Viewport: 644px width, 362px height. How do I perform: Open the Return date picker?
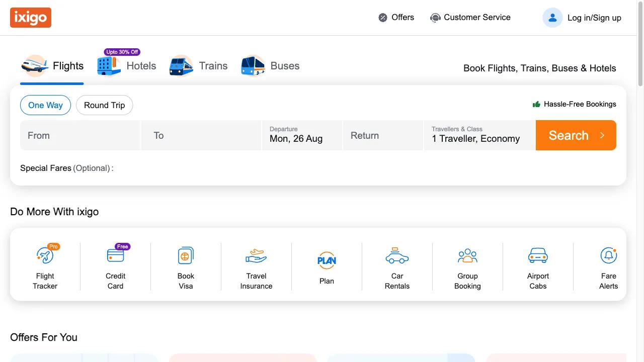point(383,135)
